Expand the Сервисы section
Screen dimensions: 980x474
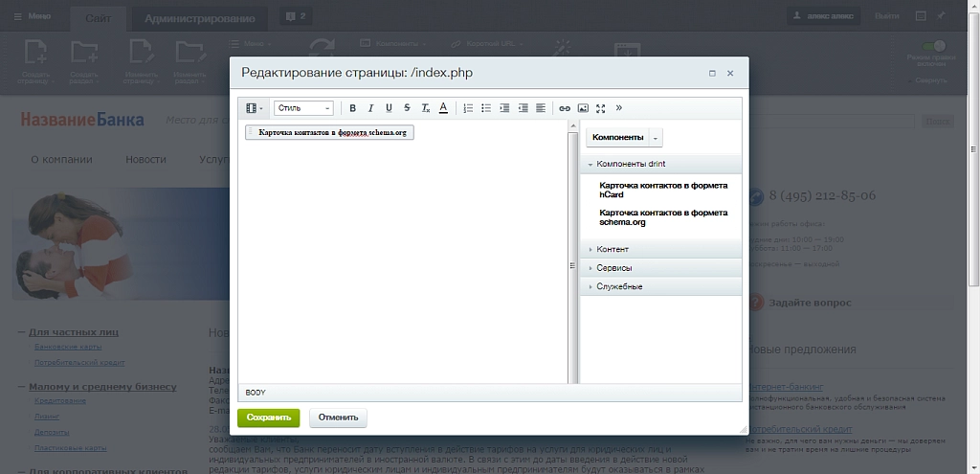660,267
